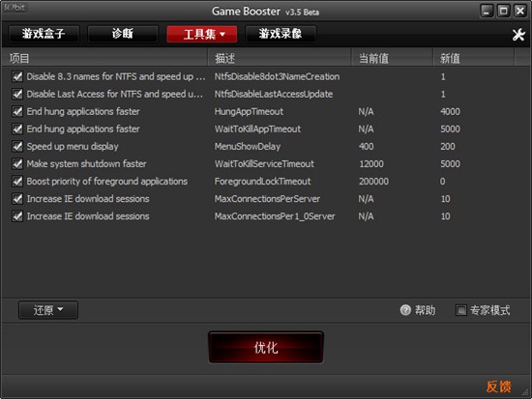Select NtfsDisable8dot3NameCreation description cell
This screenshot has height=399, width=532.
click(277, 76)
